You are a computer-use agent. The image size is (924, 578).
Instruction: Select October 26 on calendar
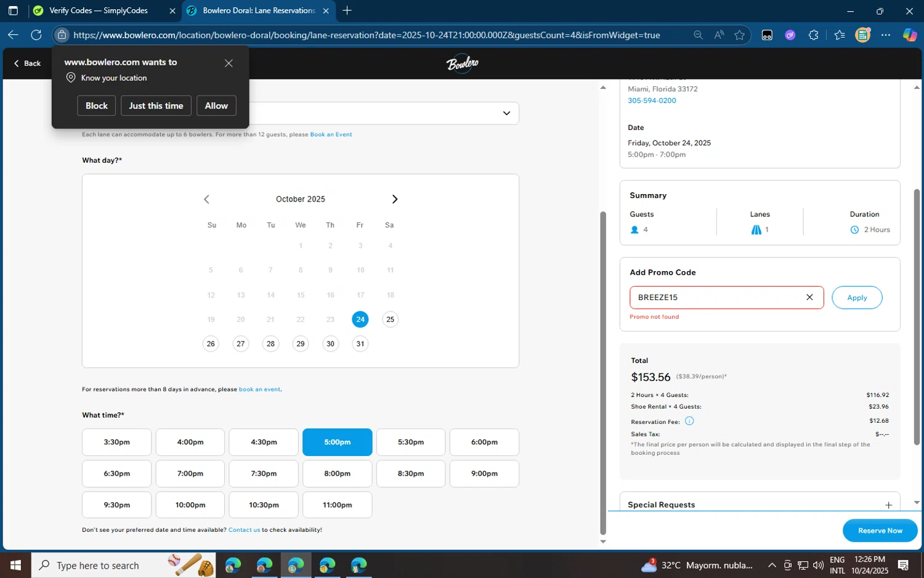click(x=211, y=344)
